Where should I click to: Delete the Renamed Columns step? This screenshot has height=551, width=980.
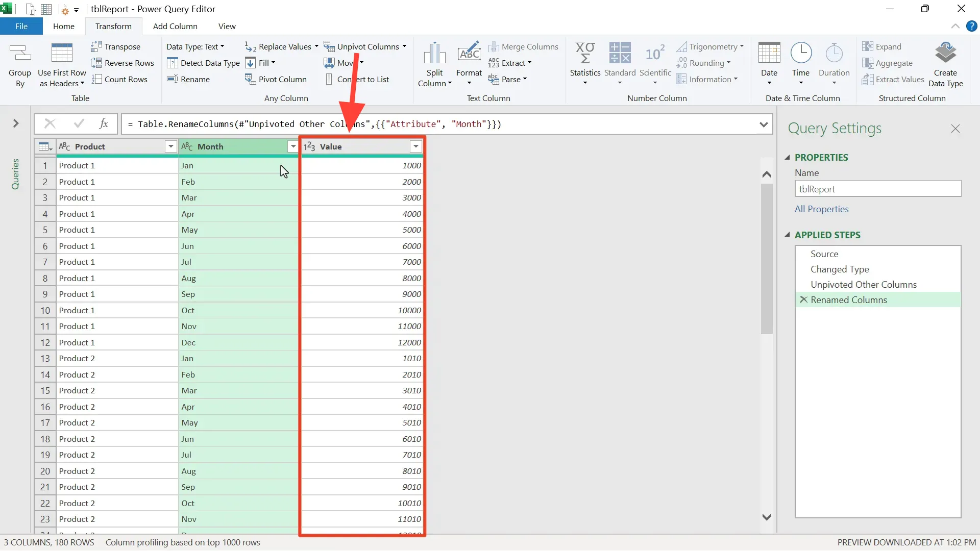coord(804,300)
